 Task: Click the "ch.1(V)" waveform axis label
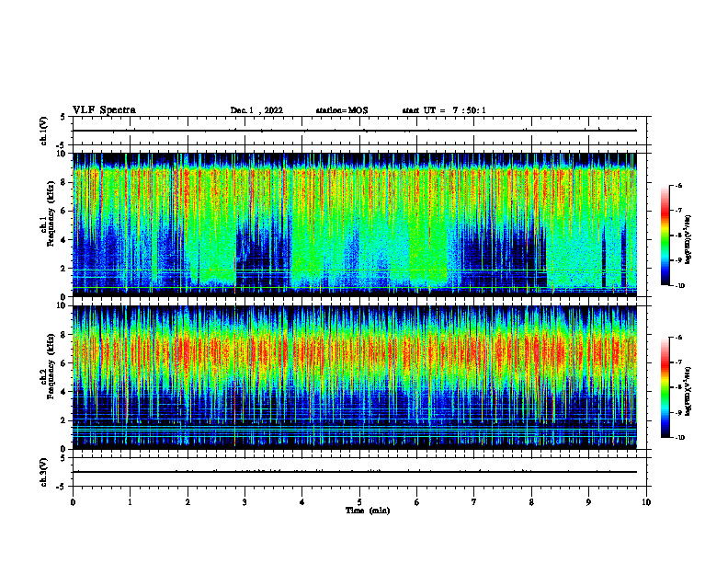[44, 131]
